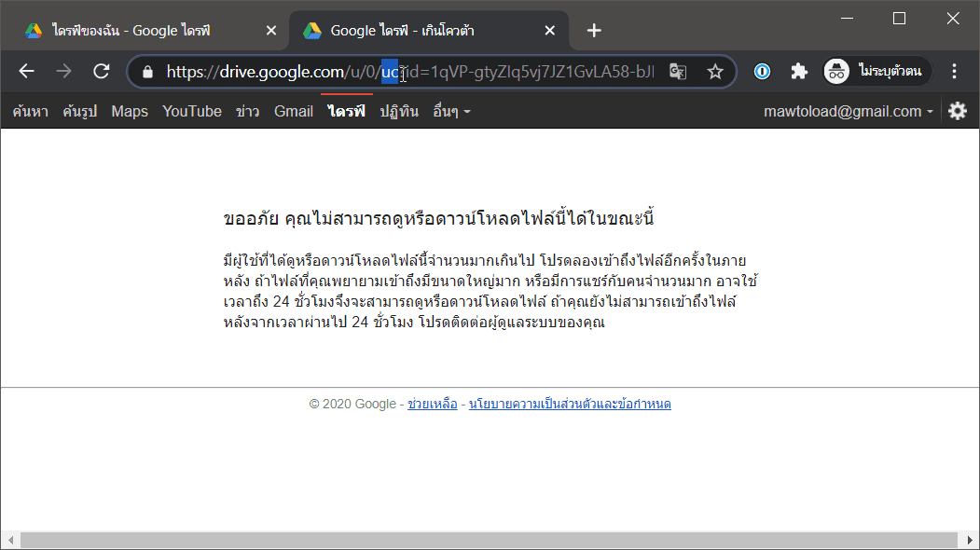The height and width of the screenshot is (550, 980).
Task: Open the นโยบายความเป็นส่วนตัวและข้อกำหนด link
Action: click(x=570, y=404)
